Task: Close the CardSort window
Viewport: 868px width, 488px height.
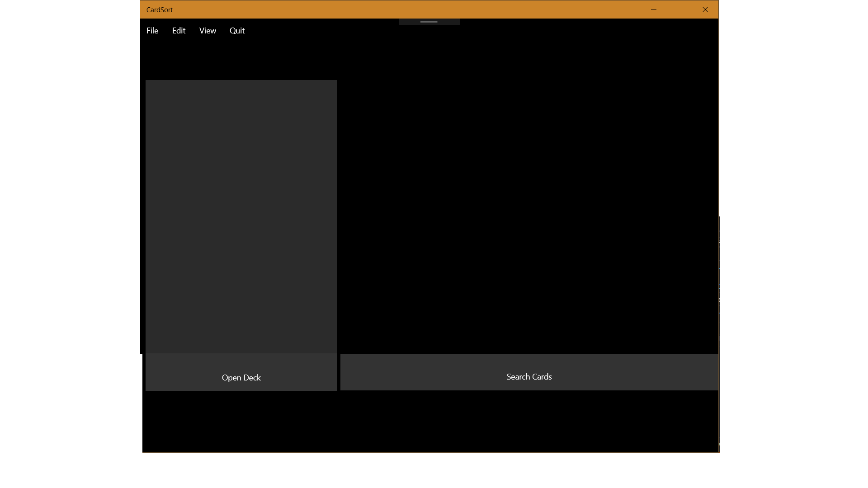Action: coord(705,9)
